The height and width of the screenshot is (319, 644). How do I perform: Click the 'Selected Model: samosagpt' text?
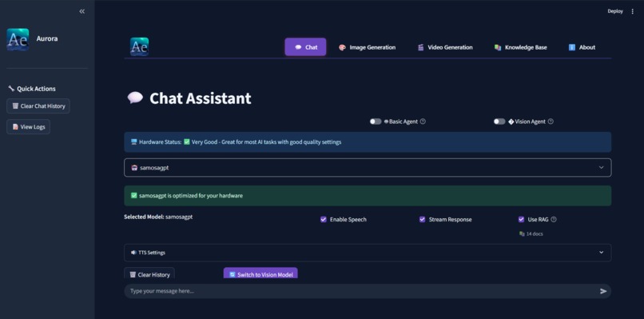[x=158, y=217]
